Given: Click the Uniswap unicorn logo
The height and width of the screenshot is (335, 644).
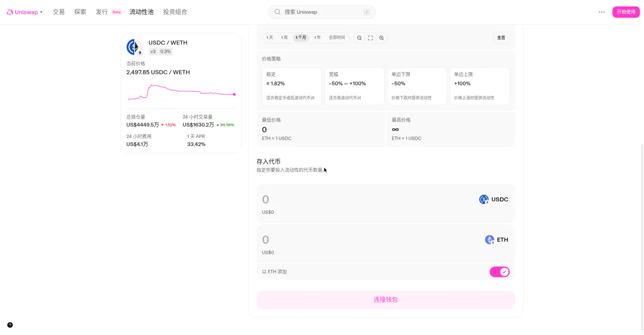Looking at the screenshot, I should pyautogui.click(x=10, y=12).
